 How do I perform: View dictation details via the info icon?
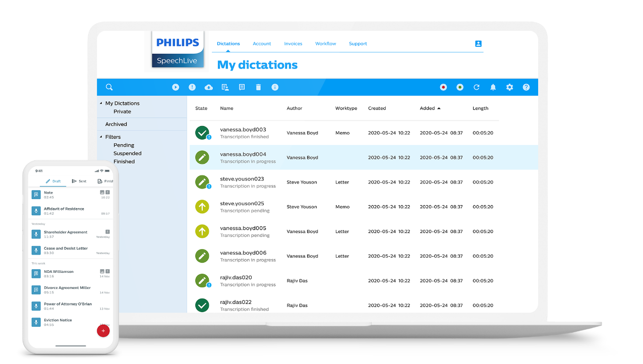point(275,87)
